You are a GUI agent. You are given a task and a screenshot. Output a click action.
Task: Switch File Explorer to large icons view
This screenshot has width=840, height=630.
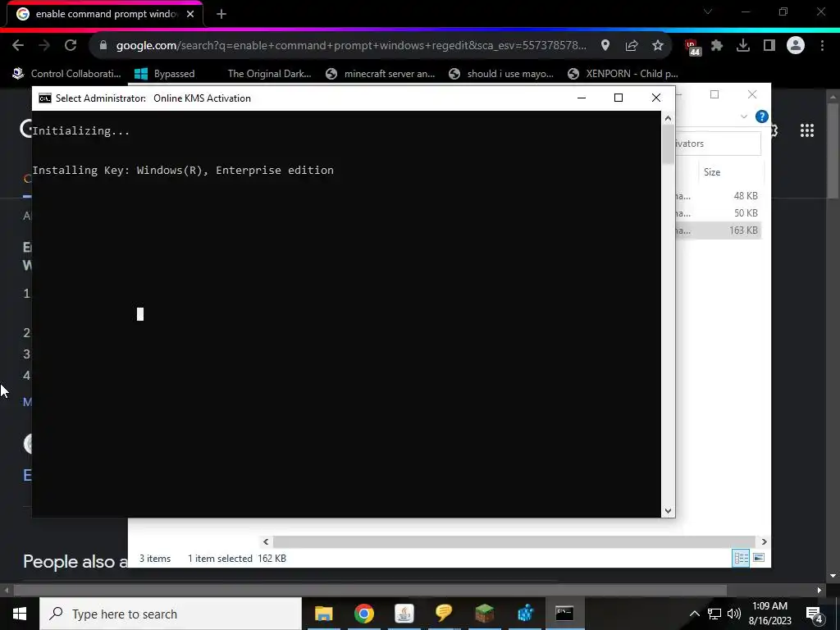759,558
